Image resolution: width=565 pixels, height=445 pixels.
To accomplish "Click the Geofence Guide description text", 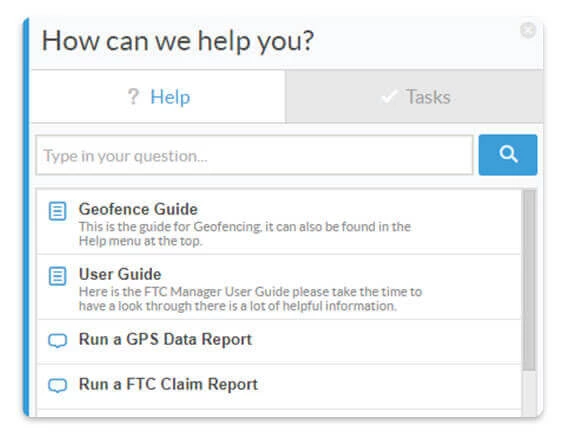I will tap(245, 233).
